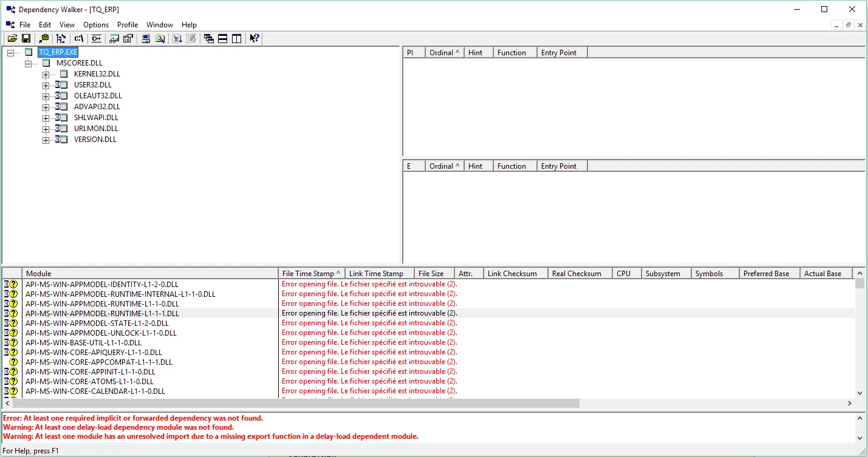Open module Properties toolbar icon

[128, 38]
